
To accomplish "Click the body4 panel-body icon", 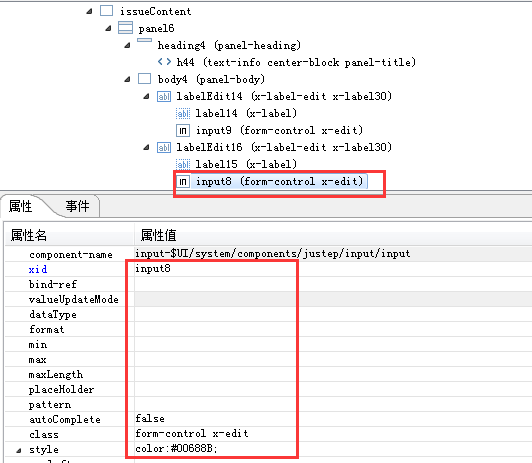I will pyautogui.click(x=145, y=79).
